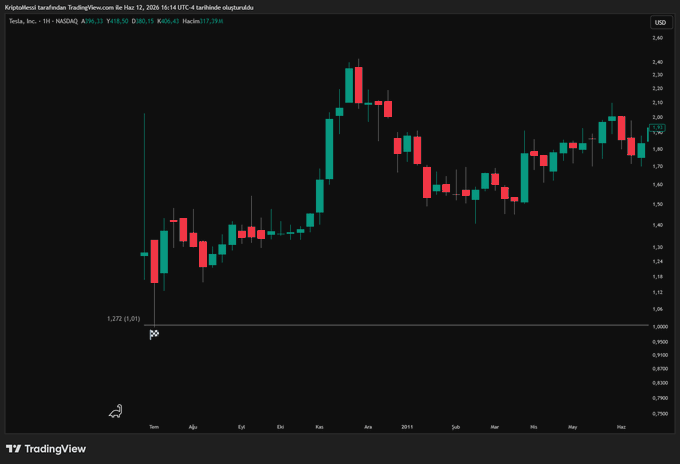Click the Tesla, Inc. symbol title
The image size is (680, 464).
pyautogui.click(x=22, y=21)
